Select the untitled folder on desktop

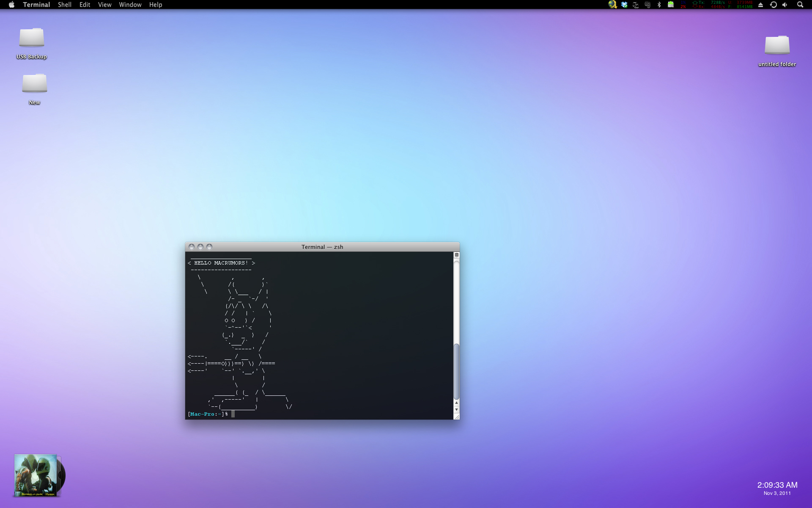(777, 51)
